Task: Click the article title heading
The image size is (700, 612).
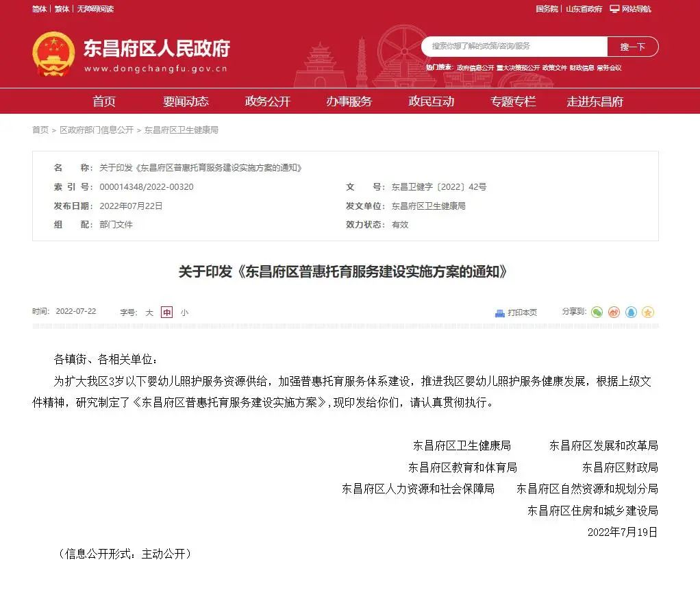Action: tap(342, 271)
